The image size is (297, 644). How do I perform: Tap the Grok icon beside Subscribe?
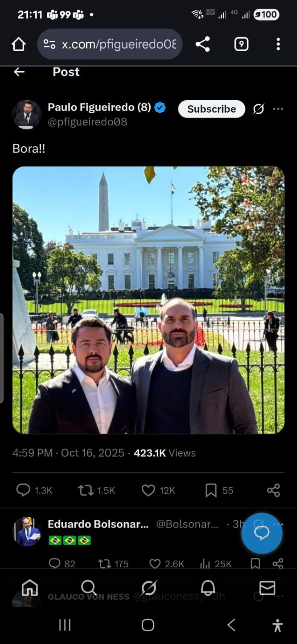click(x=258, y=109)
